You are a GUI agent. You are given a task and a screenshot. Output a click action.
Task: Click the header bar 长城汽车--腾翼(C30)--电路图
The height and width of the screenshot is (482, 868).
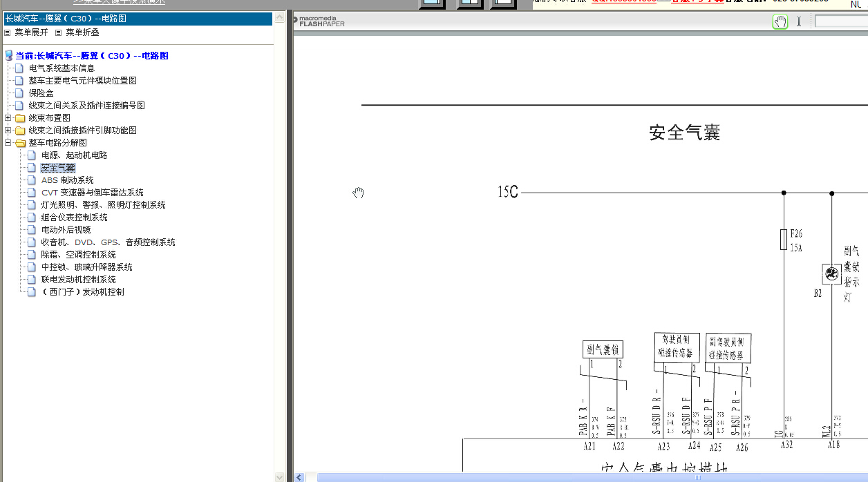click(138, 19)
